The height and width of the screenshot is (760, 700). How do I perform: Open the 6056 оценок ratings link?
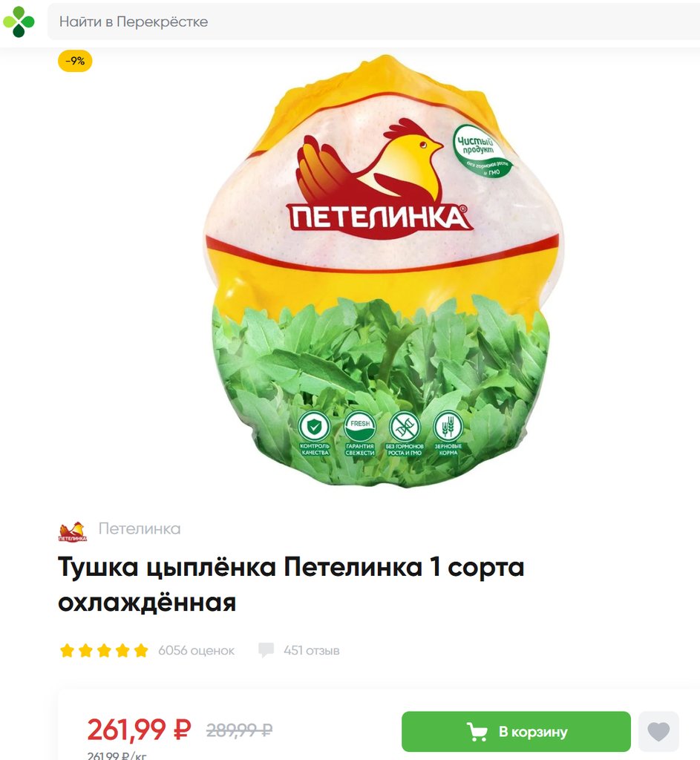tap(196, 650)
